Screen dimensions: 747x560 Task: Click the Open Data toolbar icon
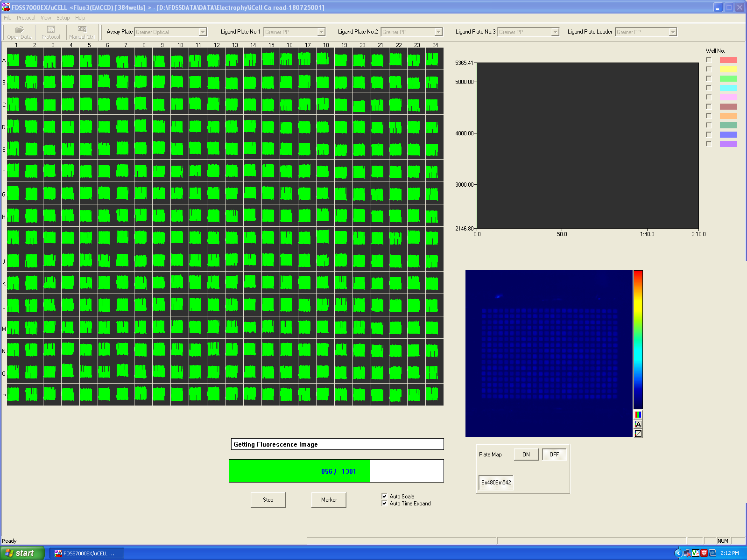19,32
